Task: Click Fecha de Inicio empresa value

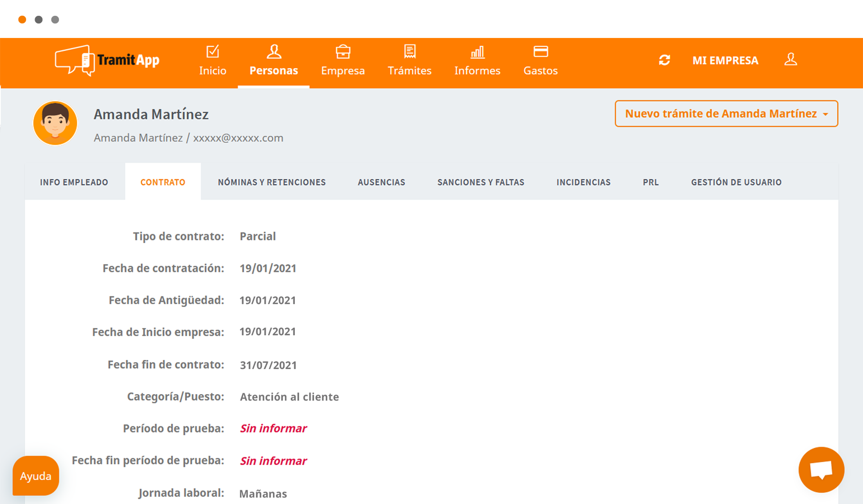Action: (x=268, y=332)
